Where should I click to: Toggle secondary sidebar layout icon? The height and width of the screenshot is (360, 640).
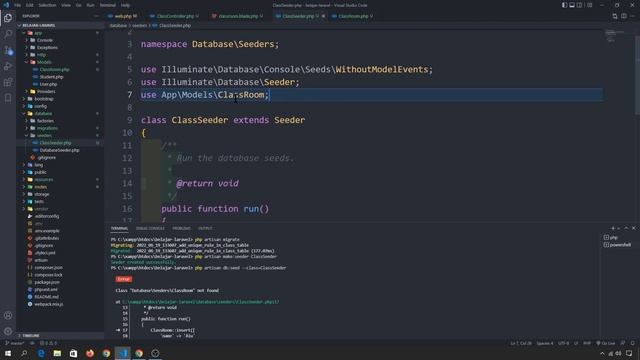pyautogui.click(x=579, y=5)
